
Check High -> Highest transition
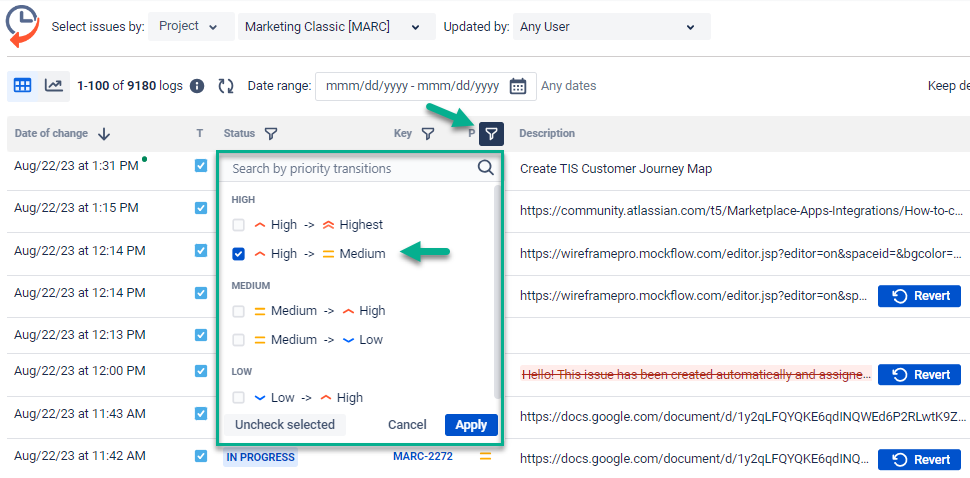239,225
